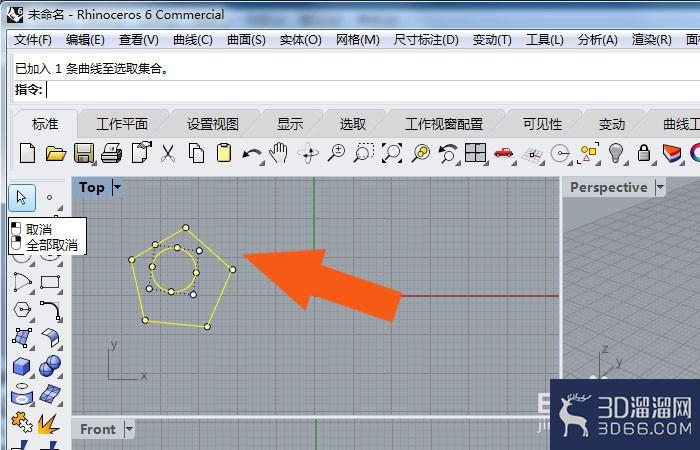Click the red car icon
The height and width of the screenshot is (450, 700).
pos(504,153)
